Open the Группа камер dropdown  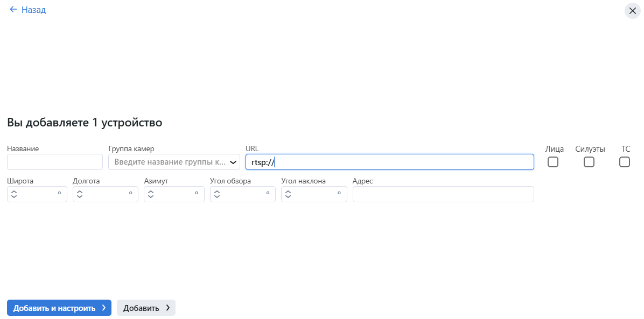[172, 161]
